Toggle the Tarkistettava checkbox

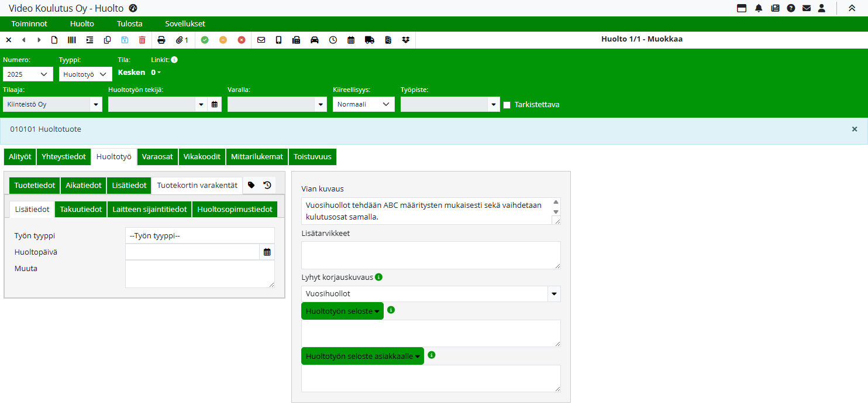507,105
